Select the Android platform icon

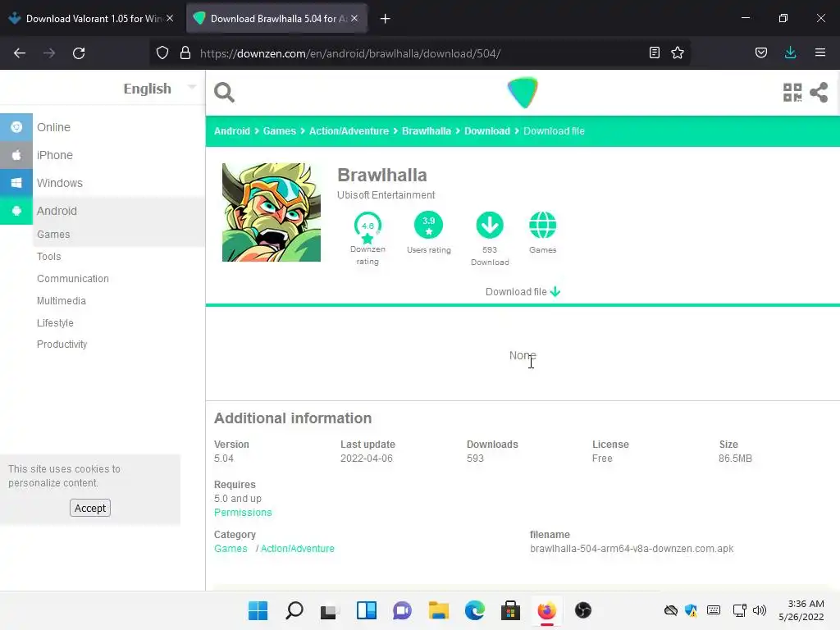click(16, 211)
